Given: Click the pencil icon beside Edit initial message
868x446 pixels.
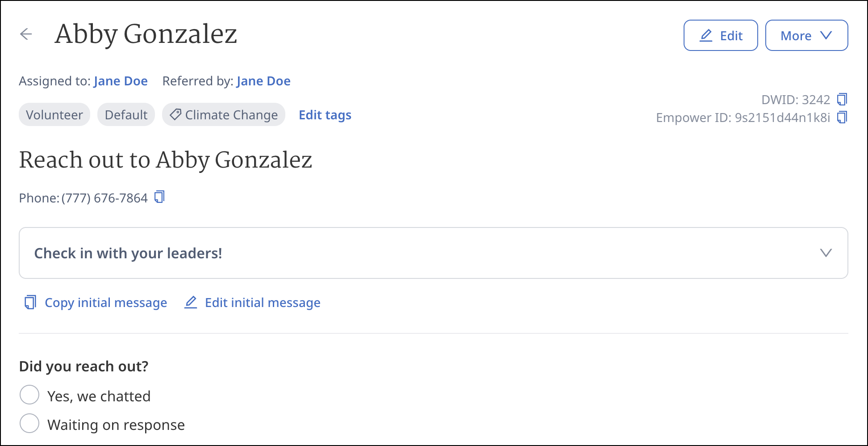Looking at the screenshot, I should (x=191, y=303).
